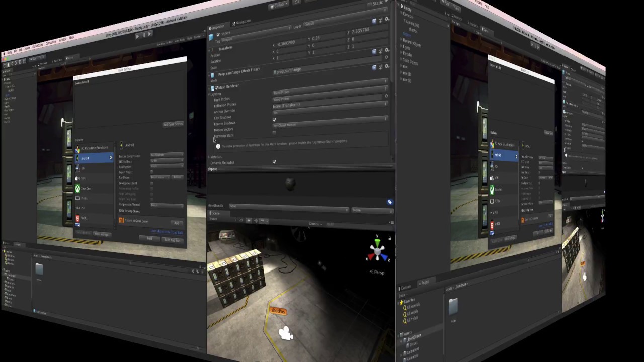Image resolution: width=644 pixels, height=362 pixels.
Task: Switch to the Navigation tab
Action: point(242,22)
